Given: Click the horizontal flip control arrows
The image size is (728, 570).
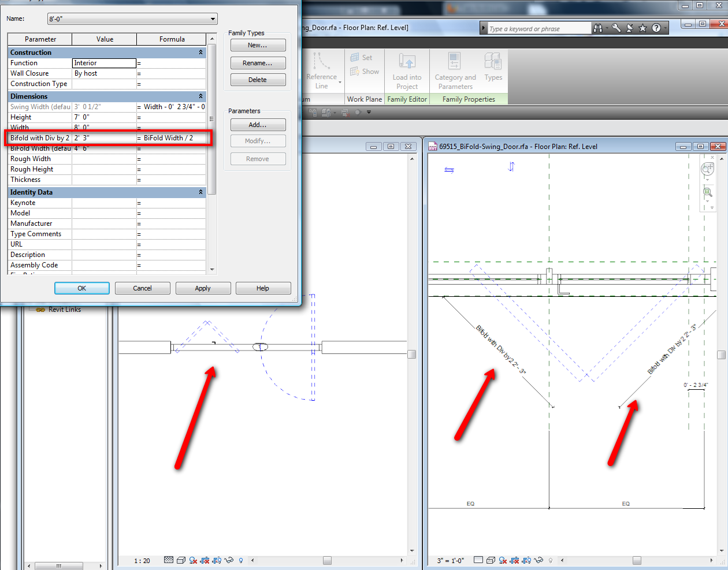Looking at the screenshot, I should click(449, 170).
